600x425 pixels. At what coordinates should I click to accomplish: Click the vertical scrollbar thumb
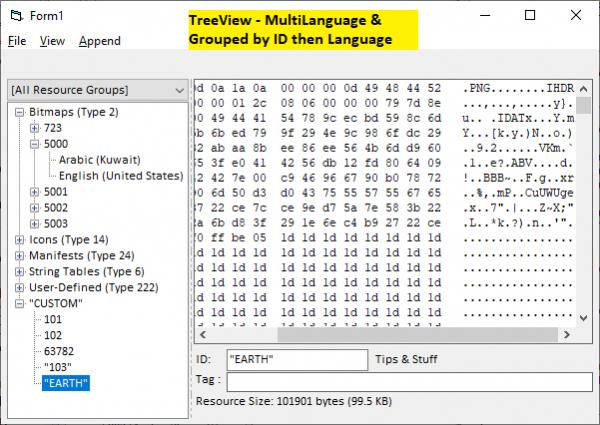pos(584,106)
